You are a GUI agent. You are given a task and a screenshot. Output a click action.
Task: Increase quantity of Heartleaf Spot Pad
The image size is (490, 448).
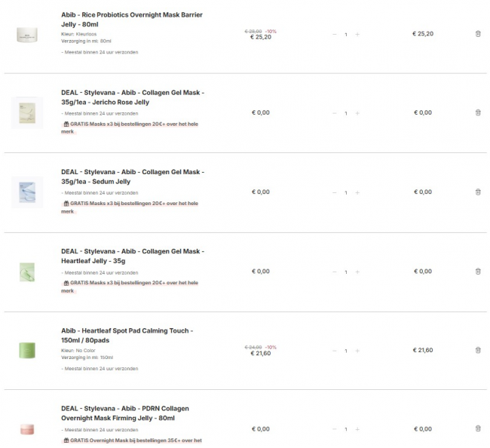pyautogui.click(x=357, y=351)
